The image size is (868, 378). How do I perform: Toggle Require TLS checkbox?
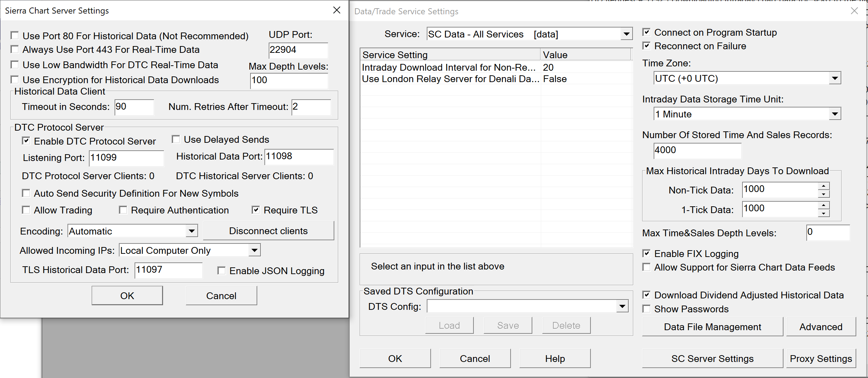point(255,210)
